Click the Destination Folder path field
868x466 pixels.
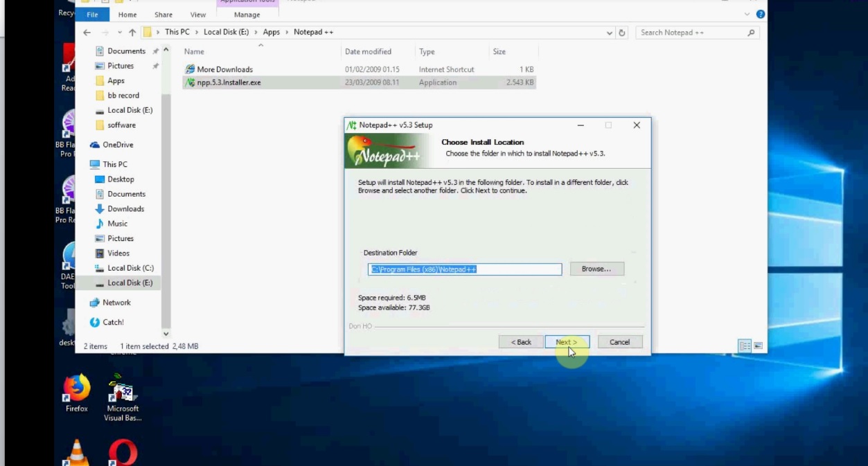pos(465,269)
